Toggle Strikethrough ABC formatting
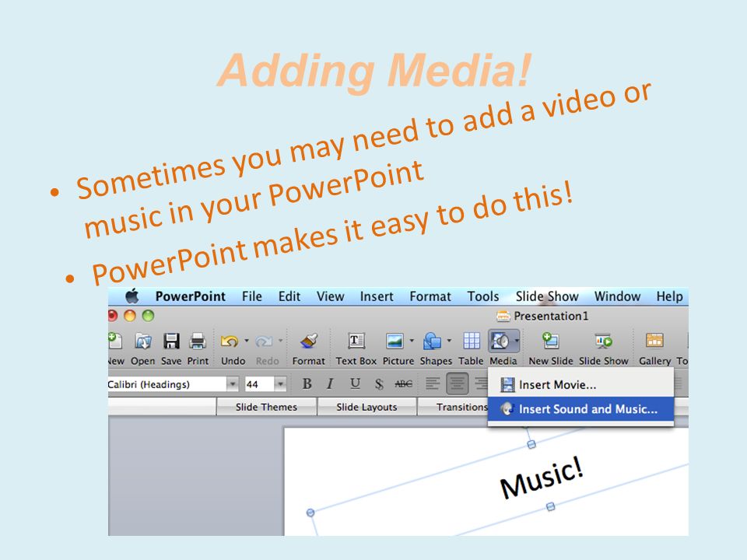 (x=404, y=383)
